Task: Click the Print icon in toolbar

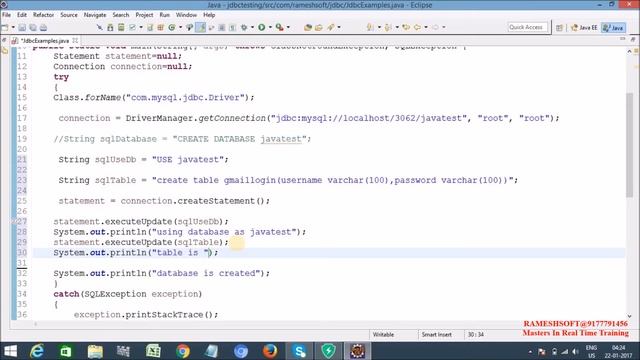Action: [x=43, y=27]
